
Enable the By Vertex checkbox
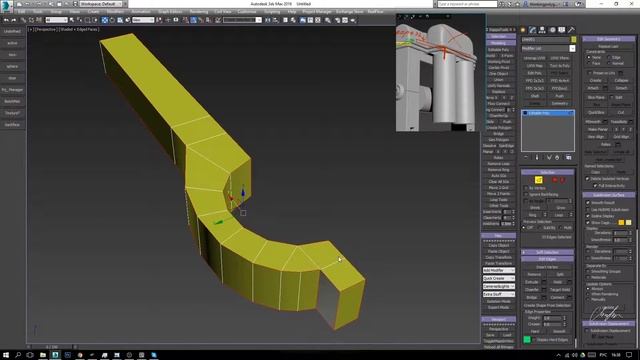coord(526,188)
